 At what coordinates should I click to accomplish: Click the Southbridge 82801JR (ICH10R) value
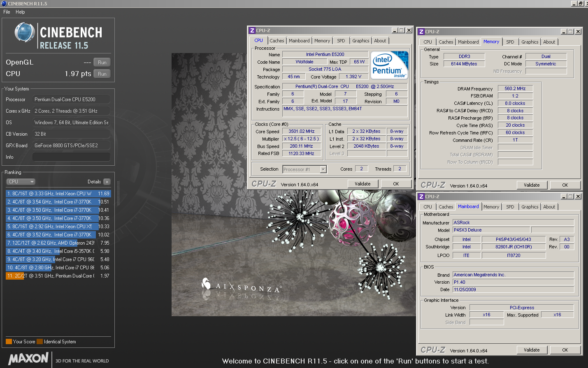coord(514,247)
